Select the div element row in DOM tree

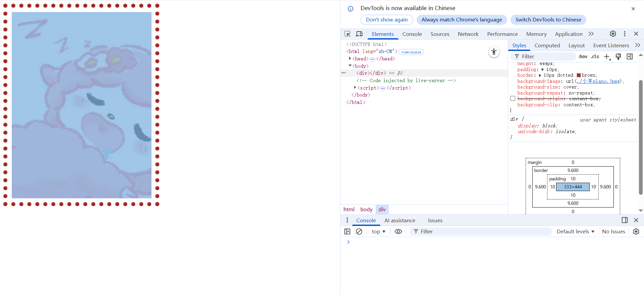[424, 73]
